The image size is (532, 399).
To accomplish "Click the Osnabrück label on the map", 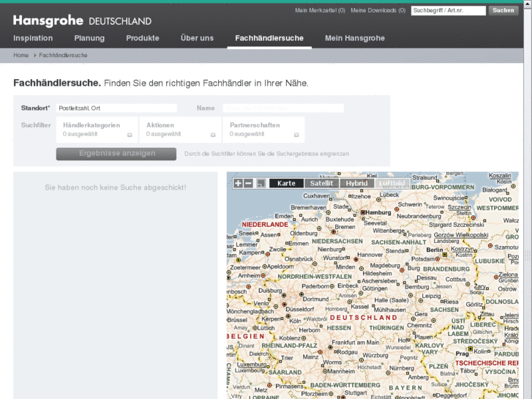I will point(299,258).
